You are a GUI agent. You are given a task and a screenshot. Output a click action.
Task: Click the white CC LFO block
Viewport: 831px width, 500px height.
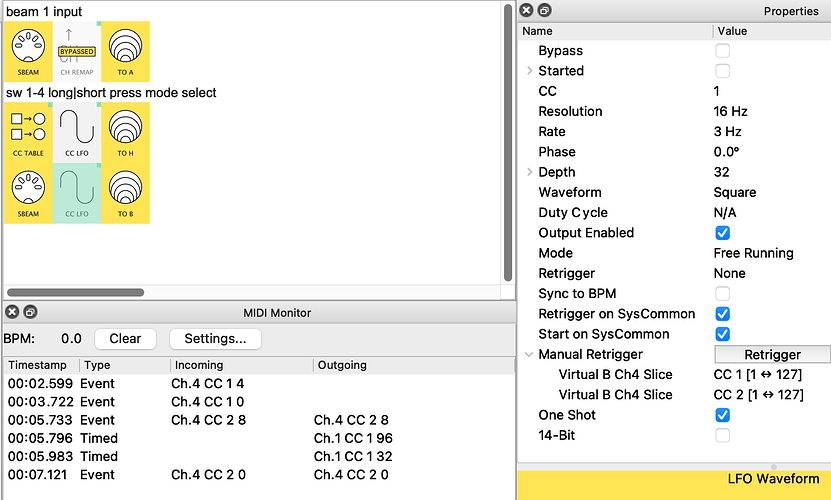[x=76, y=132]
